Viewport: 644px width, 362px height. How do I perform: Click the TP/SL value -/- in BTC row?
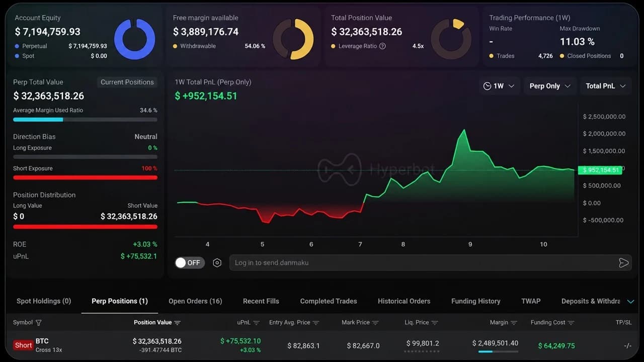click(627, 346)
